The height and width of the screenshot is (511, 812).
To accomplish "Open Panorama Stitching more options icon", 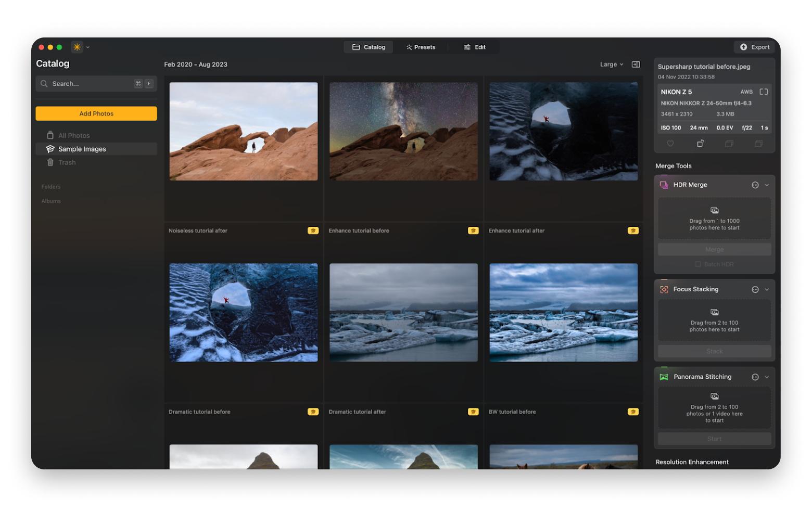I will (755, 377).
